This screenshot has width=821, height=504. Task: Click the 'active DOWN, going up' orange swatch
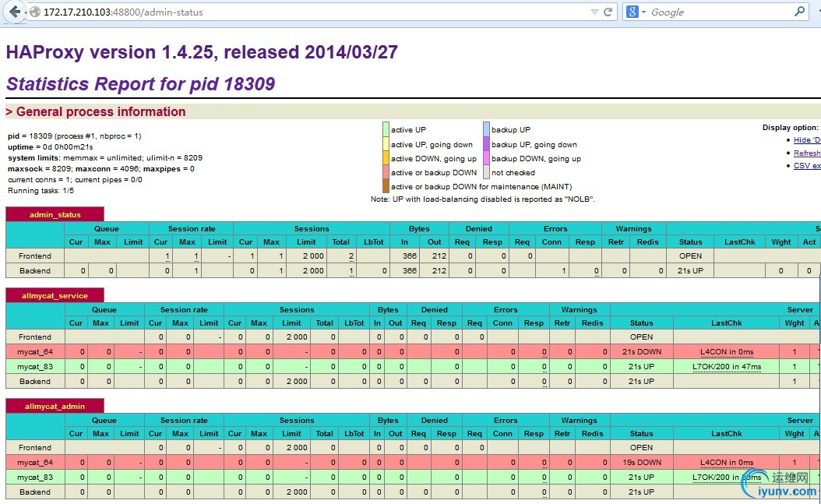[386, 158]
